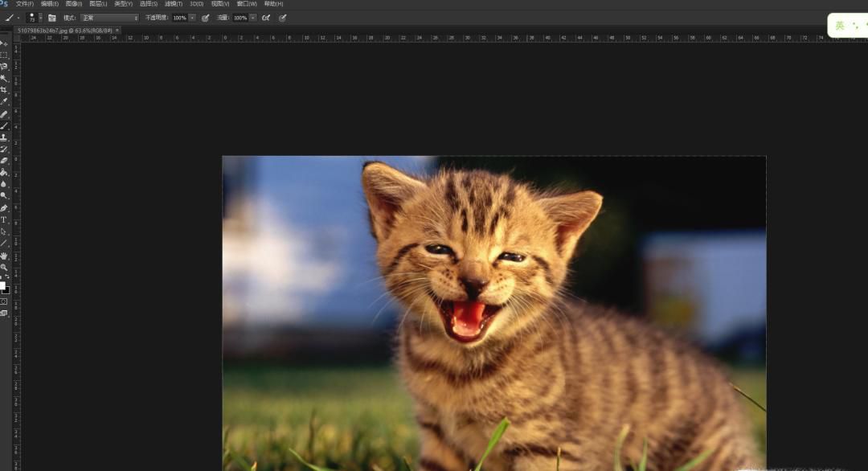Select the Lasso tool
This screenshot has width=868, height=471.
4,67
